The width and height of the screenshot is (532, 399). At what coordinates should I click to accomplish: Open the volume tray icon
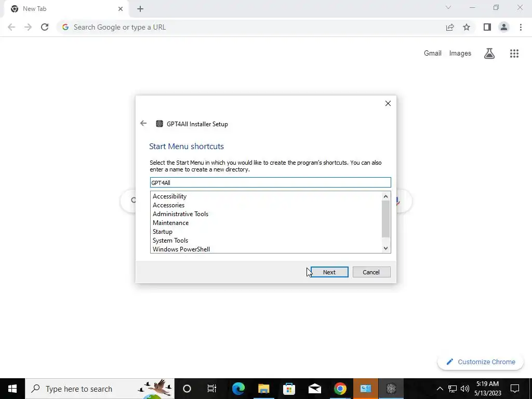pyautogui.click(x=465, y=389)
